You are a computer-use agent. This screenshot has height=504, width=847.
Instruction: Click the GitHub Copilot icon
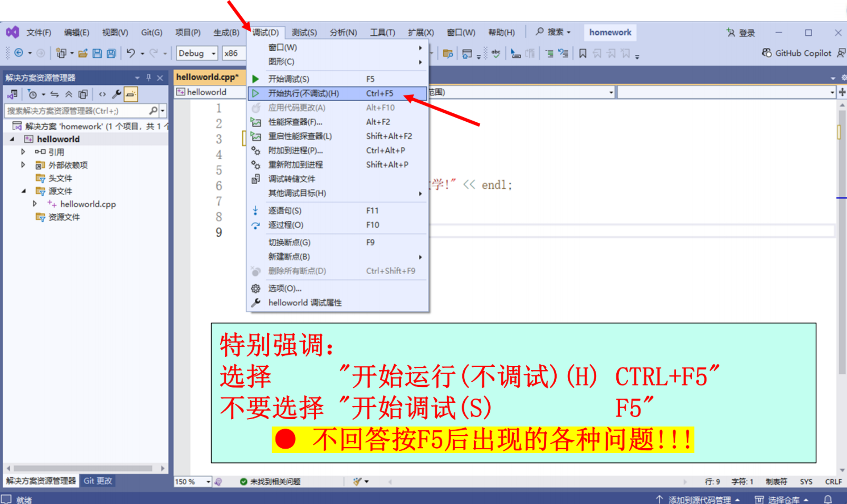click(766, 53)
